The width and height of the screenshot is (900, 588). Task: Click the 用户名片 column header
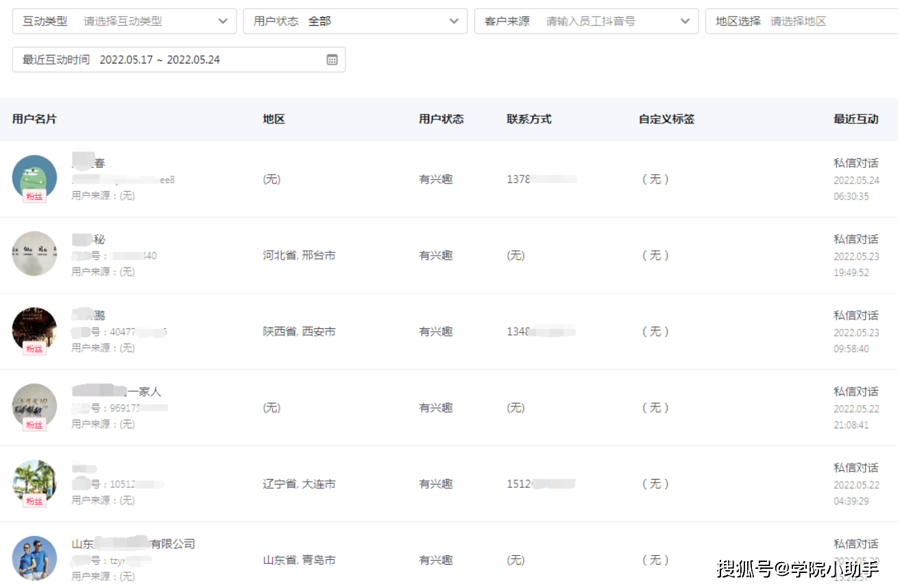[34, 119]
